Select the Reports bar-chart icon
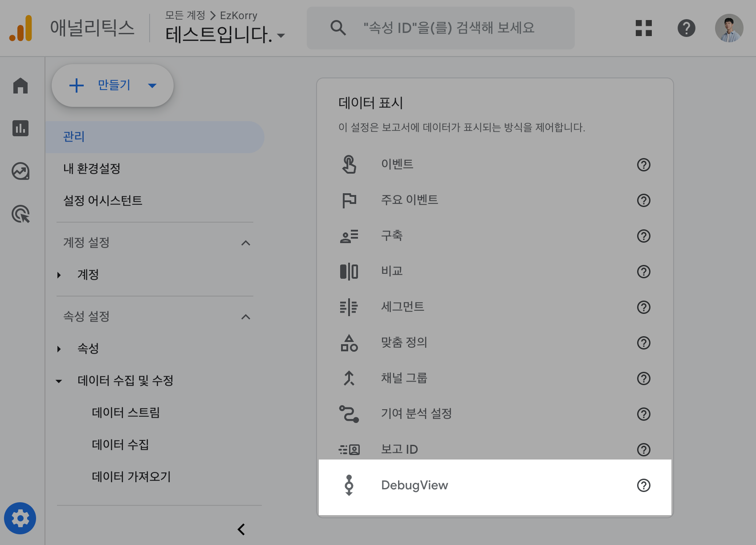The image size is (756, 545). (20, 128)
